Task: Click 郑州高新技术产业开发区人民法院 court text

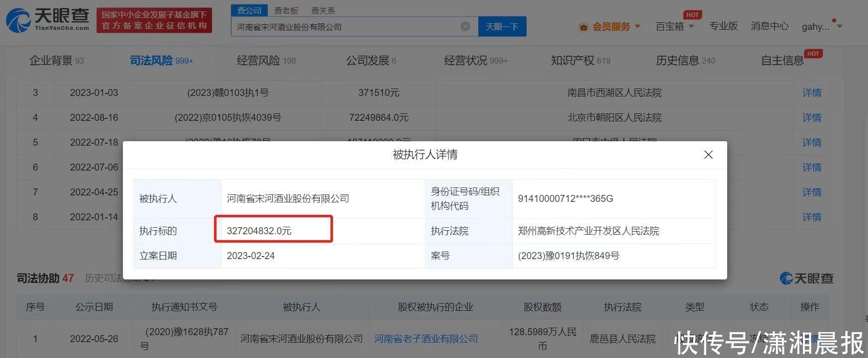Action: [x=588, y=231]
